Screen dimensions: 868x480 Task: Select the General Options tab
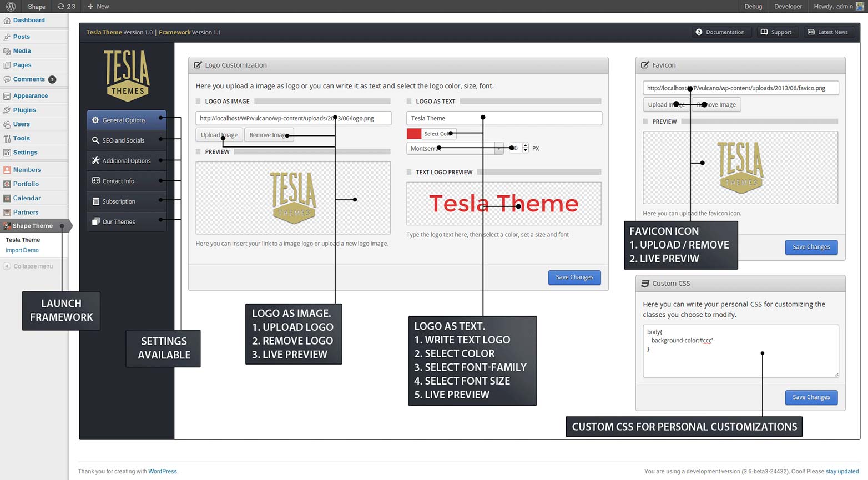point(127,120)
